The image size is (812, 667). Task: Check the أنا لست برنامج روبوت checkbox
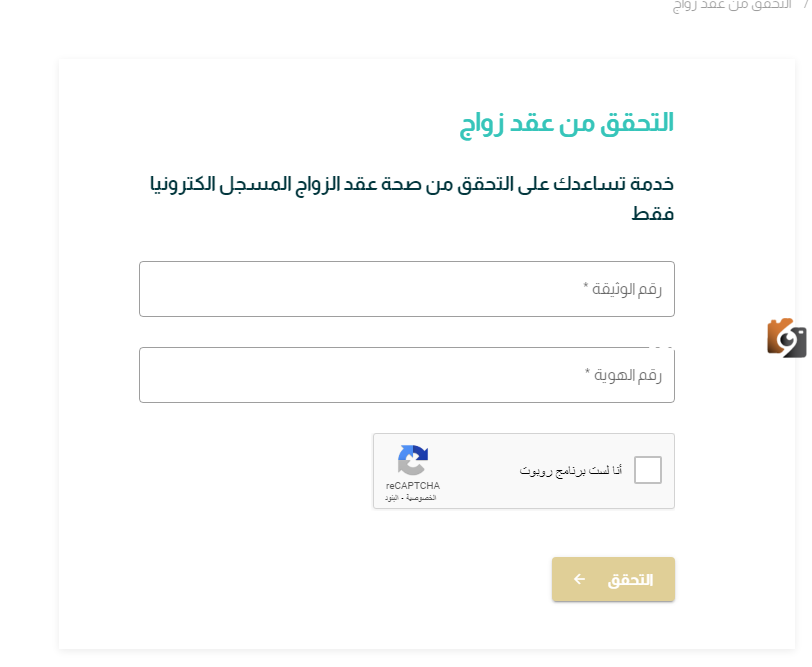[648, 470]
